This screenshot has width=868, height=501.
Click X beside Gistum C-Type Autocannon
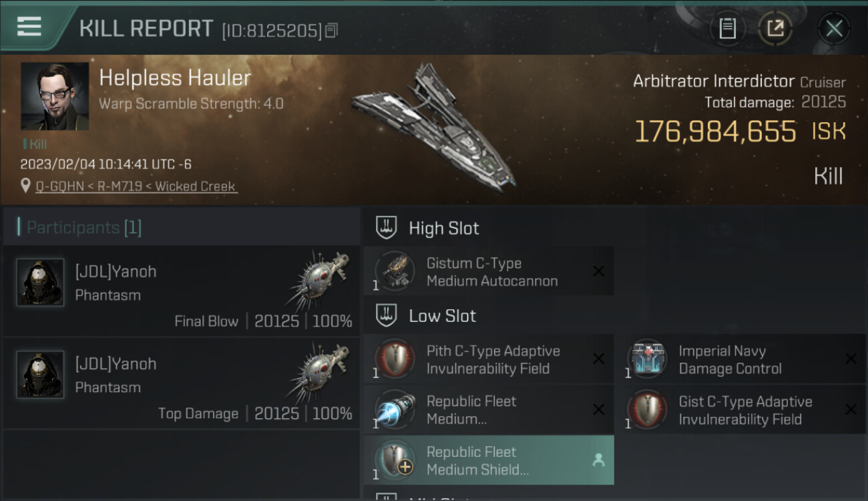coord(599,271)
